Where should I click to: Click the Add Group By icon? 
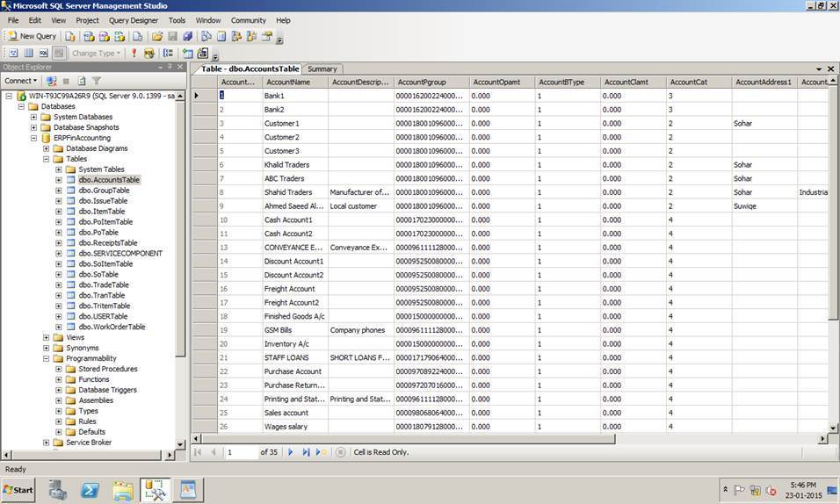pos(168,53)
